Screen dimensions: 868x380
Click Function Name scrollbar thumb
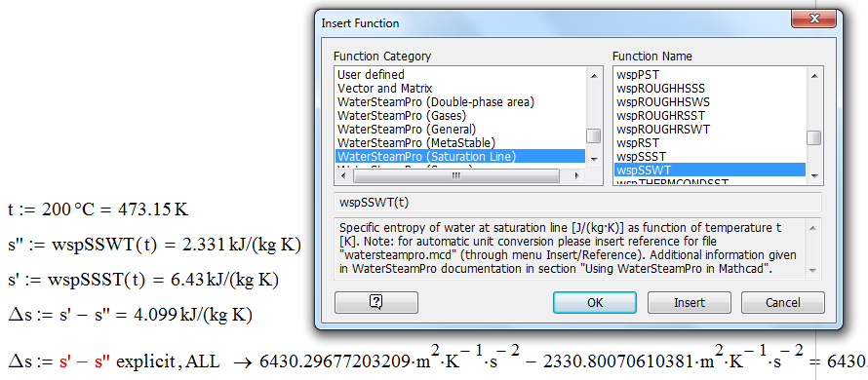[x=813, y=137]
